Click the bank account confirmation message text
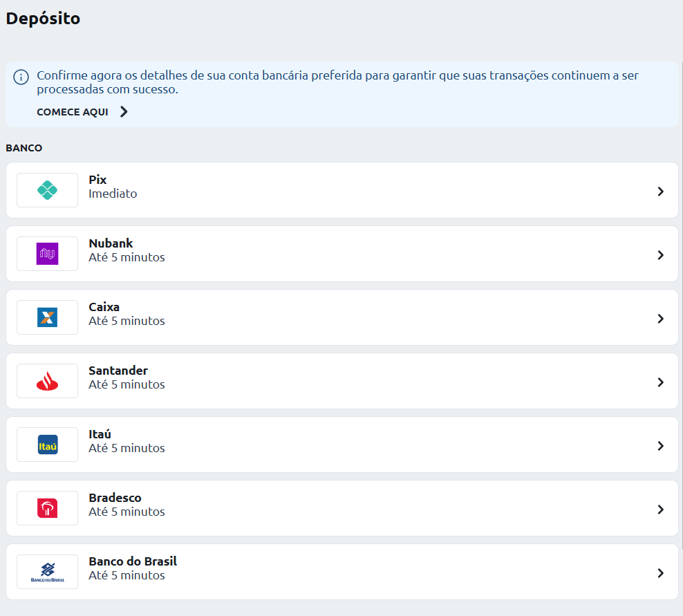 click(337, 82)
